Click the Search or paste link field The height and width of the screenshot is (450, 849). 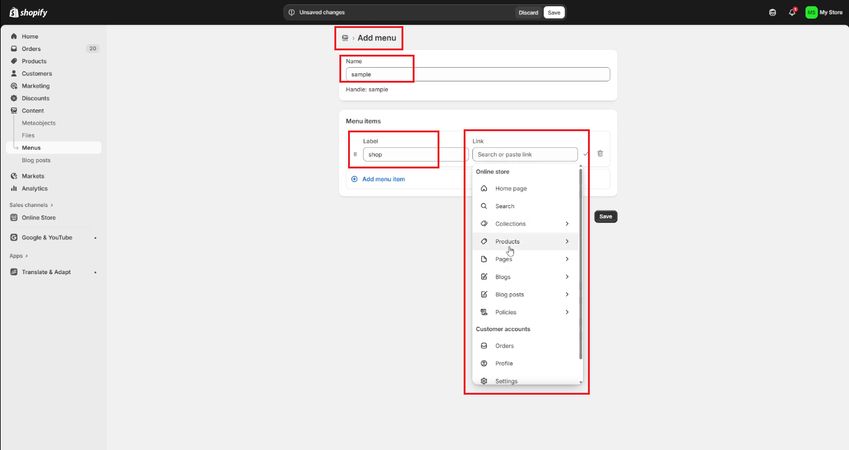(525, 154)
